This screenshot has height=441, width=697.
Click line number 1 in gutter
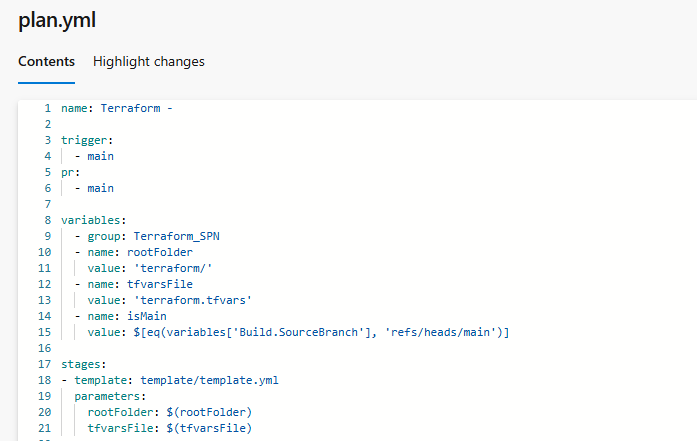tap(47, 108)
